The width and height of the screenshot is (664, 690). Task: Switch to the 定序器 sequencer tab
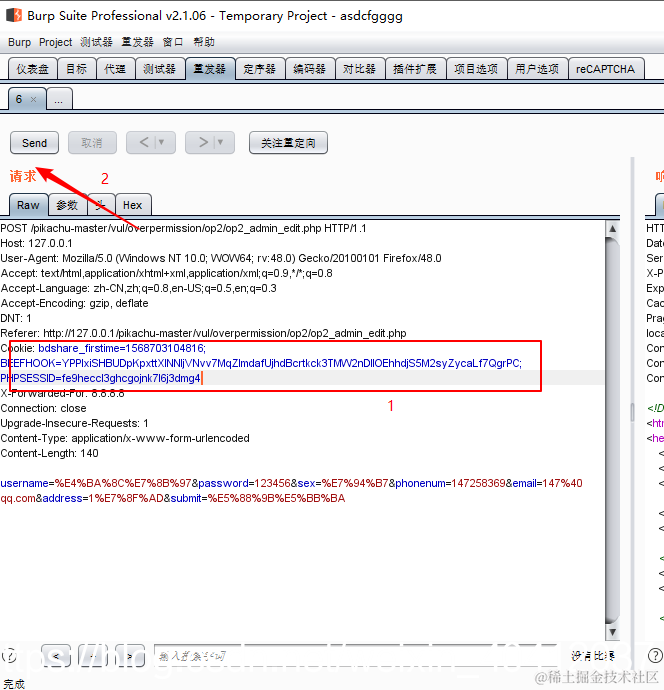click(260, 69)
